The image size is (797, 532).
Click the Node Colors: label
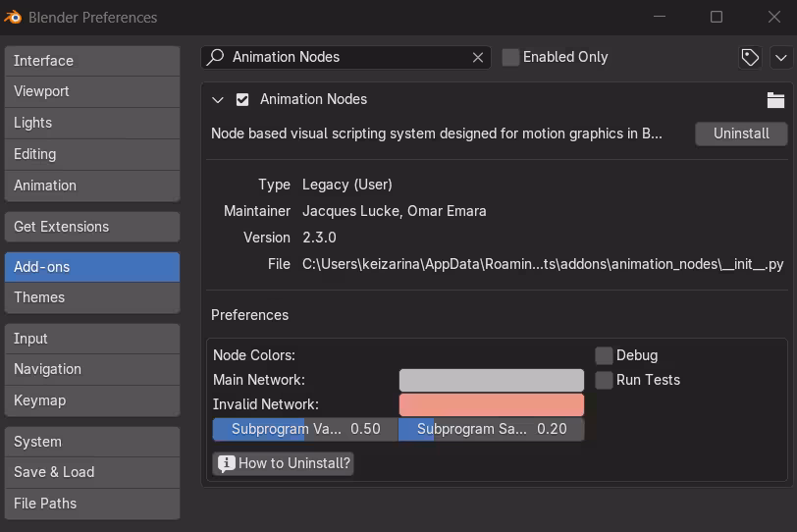[254, 355]
